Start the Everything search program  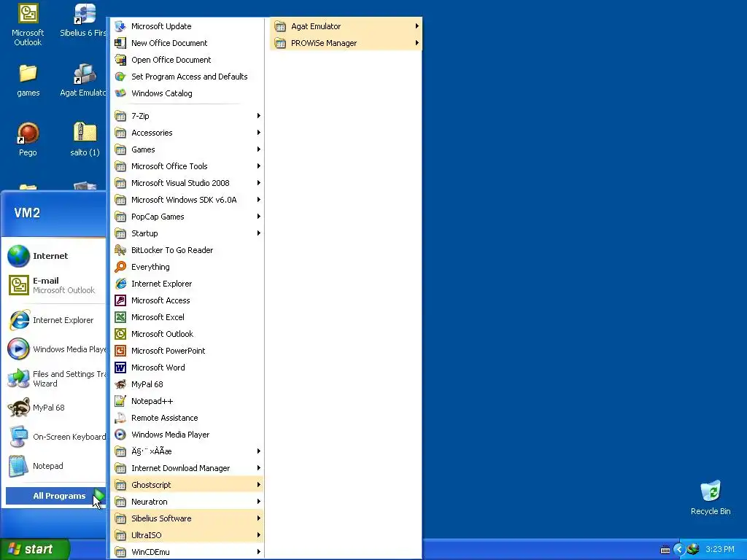[187, 267]
